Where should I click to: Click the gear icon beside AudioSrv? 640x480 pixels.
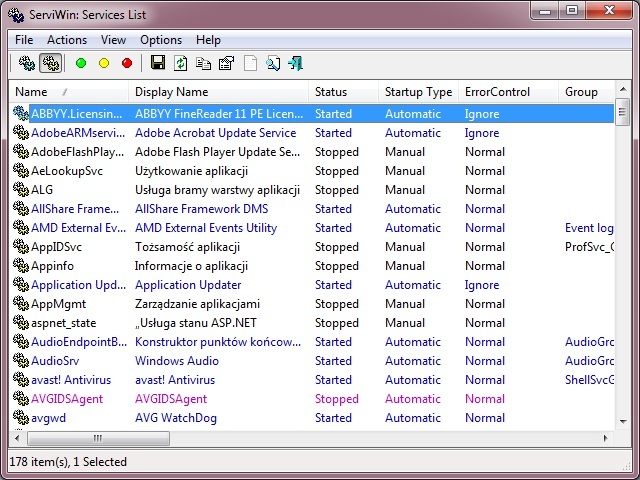point(20,360)
